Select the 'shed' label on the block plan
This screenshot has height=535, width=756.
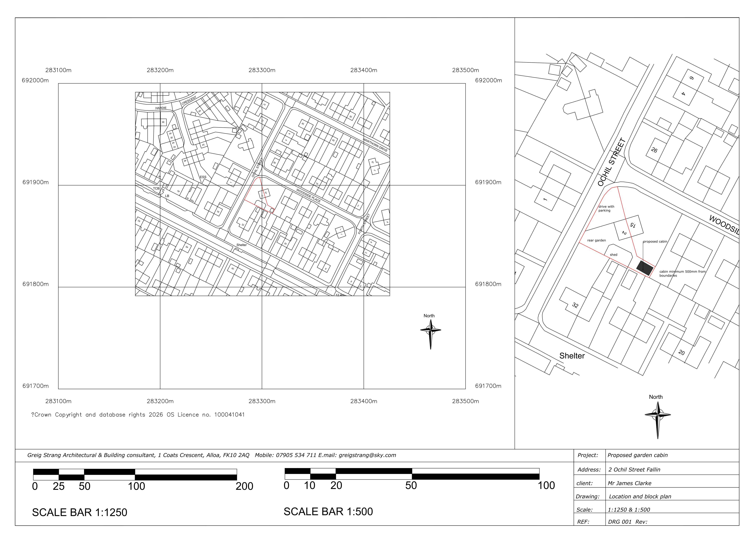614,255
